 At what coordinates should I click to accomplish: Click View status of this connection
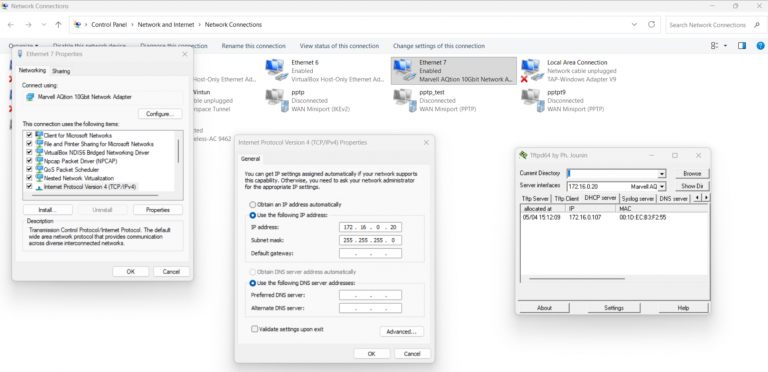(x=339, y=46)
